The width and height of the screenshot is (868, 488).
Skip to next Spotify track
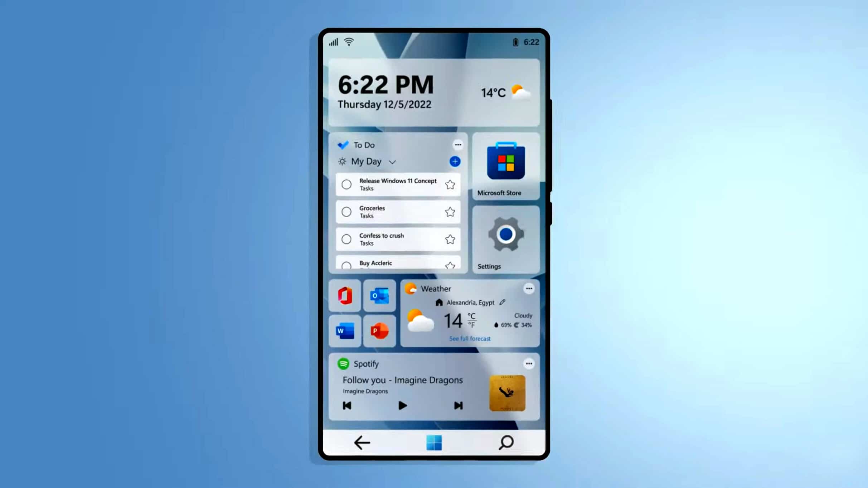coord(458,406)
